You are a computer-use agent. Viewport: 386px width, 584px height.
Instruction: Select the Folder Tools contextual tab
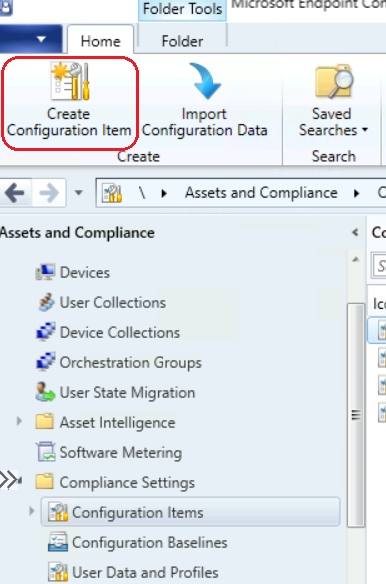click(183, 9)
